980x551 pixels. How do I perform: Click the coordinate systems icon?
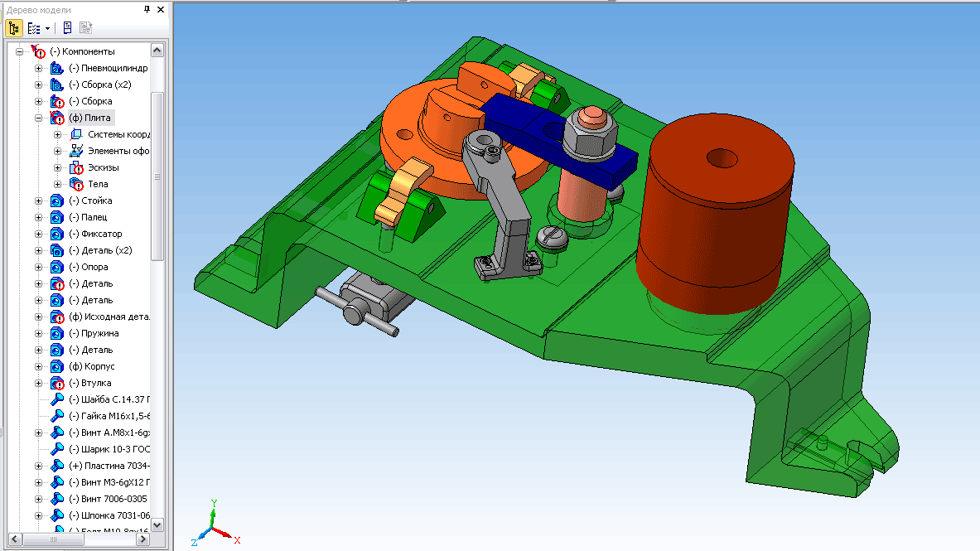(76, 134)
